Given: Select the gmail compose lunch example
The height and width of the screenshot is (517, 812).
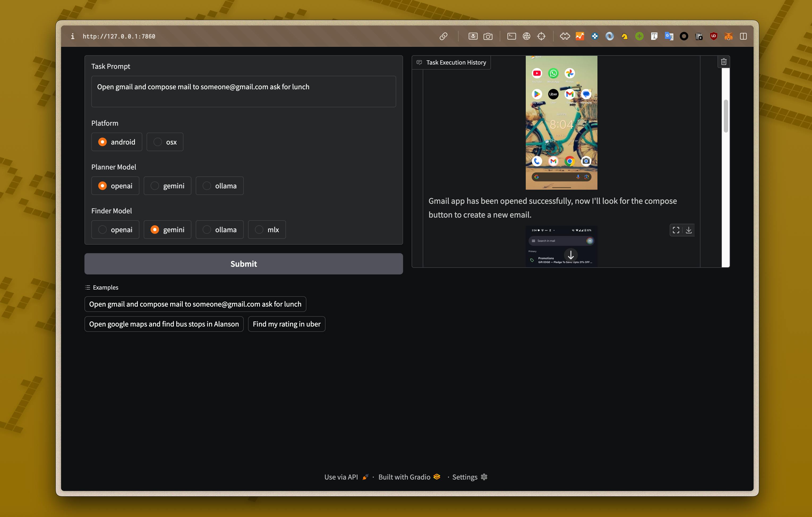Looking at the screenshot, I should point(195,304).
